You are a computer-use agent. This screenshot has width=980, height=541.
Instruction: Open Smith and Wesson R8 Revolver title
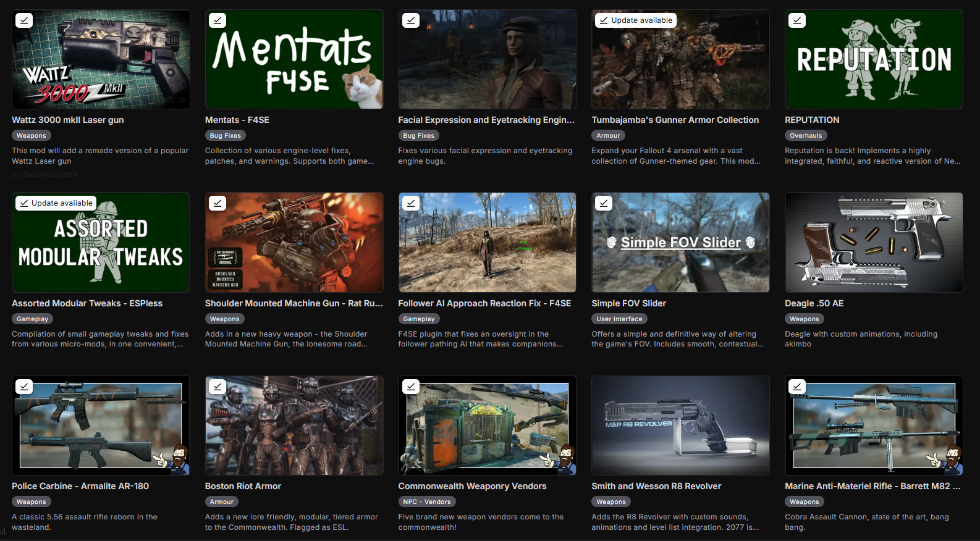click(x=656, y=486)
